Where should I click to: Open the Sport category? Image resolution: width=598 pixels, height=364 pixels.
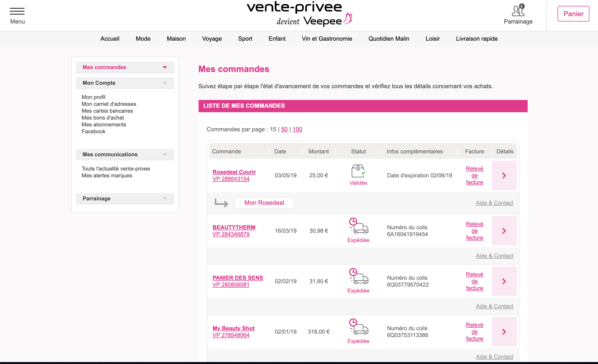click(245, 39)
